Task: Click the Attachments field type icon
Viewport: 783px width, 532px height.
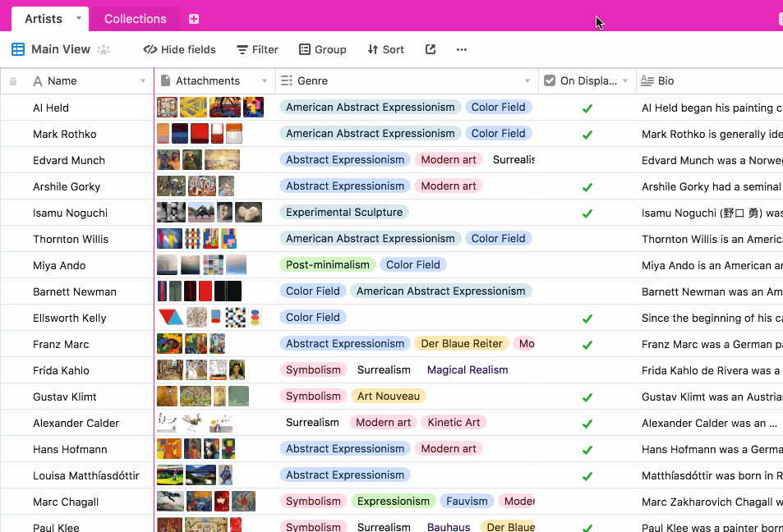Action: 164,80
